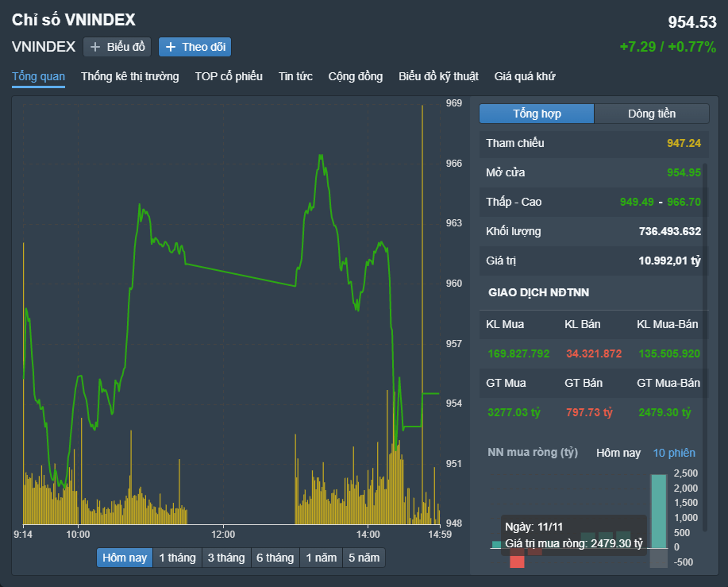Click the KL Mua value 169.827.792
The height and width of the screenshot is (587, 728).
coord(518,354)
